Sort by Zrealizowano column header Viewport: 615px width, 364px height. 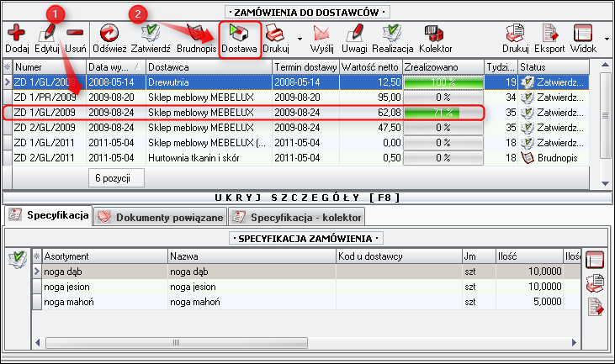click(443, 67)
